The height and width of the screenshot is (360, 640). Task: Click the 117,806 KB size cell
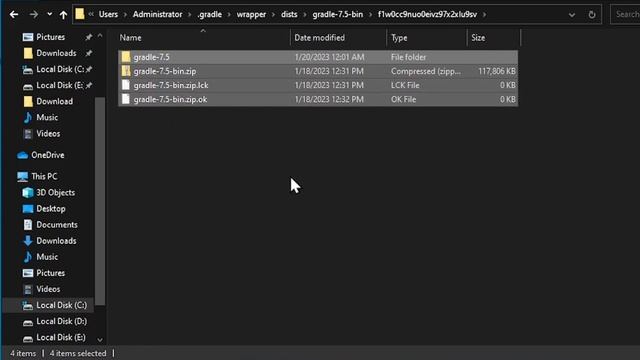pyautogui.click(x=497, y=71)
